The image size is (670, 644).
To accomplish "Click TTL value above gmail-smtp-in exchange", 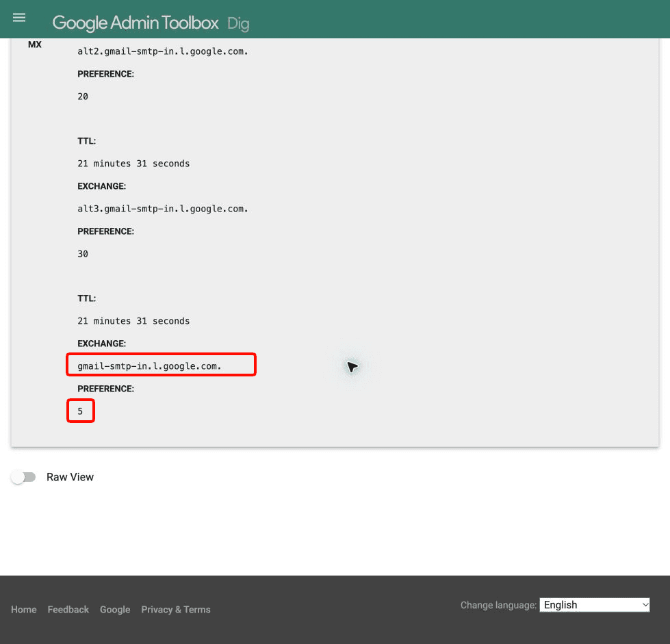I will click(133, 321).
